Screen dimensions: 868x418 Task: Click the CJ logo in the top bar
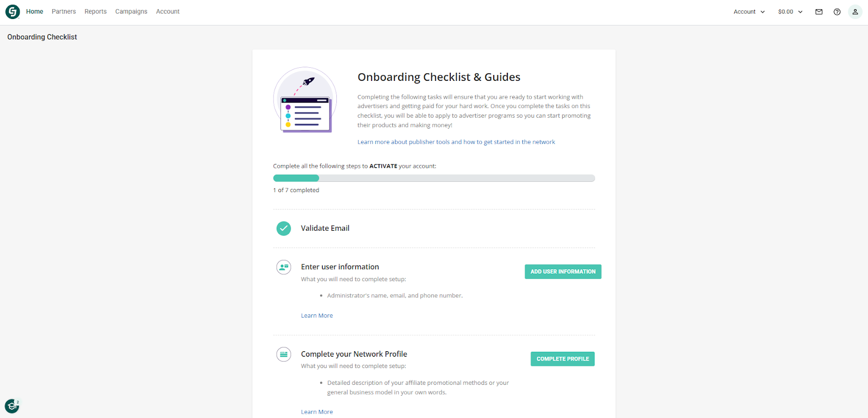[12, 11]
